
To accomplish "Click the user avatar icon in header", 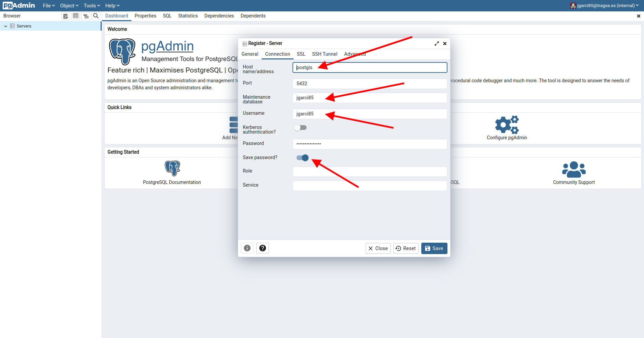I will click(x=573, y=5).
